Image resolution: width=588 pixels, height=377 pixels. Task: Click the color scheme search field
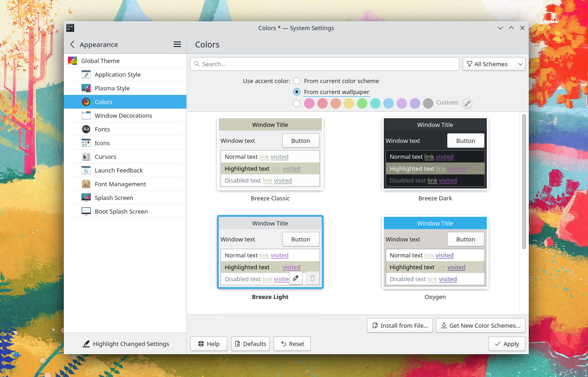click(325, 64)
